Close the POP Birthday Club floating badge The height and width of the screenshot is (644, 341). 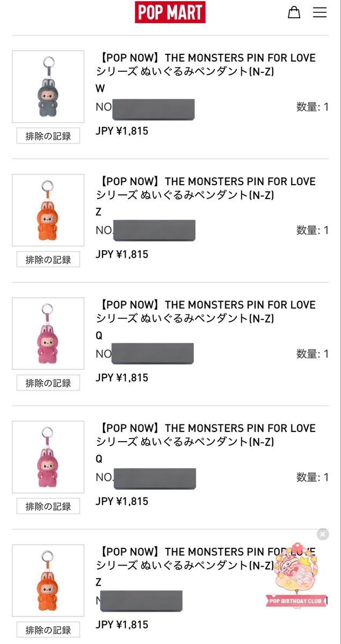[x=322, y=534]
